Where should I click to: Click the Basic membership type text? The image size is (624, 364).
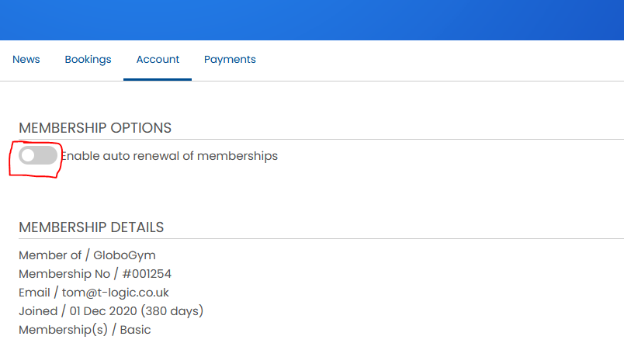click(x=135, y=330)
